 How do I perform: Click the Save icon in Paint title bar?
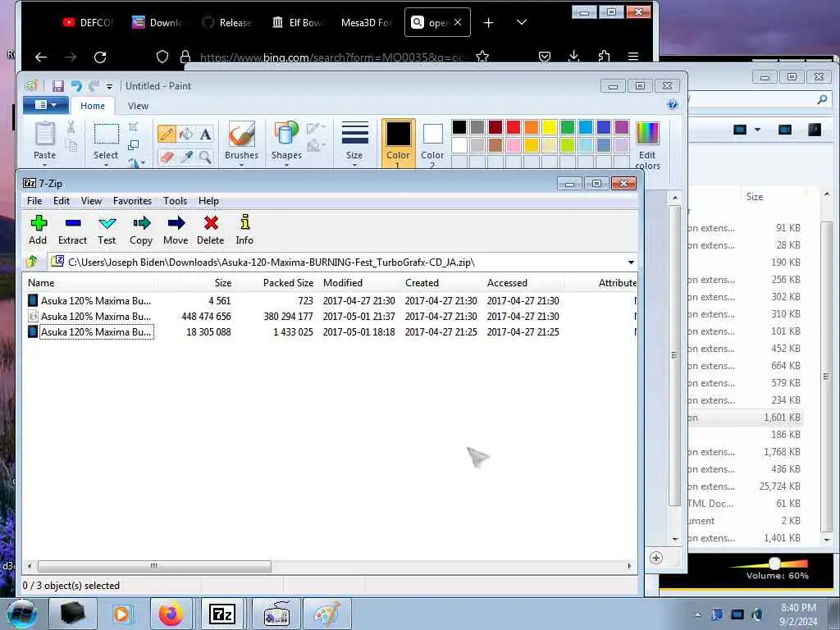coord(58,85)
